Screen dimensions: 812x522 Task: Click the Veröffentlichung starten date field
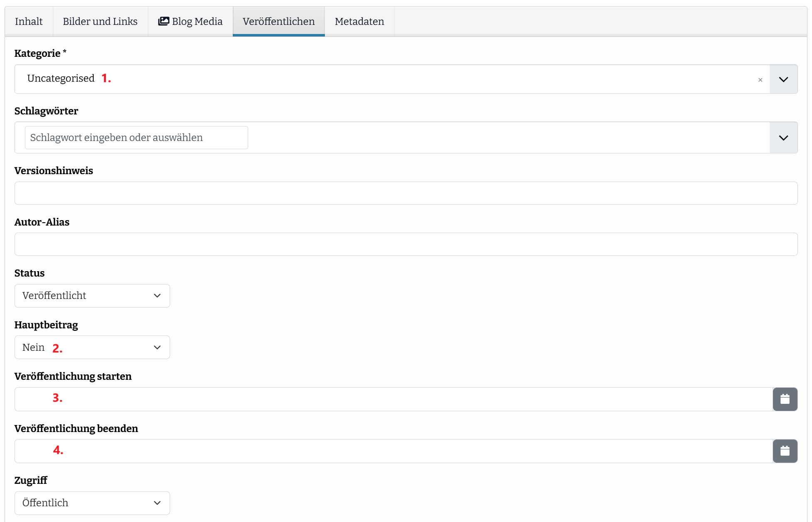pyautogui.click(x=393, y=399)
